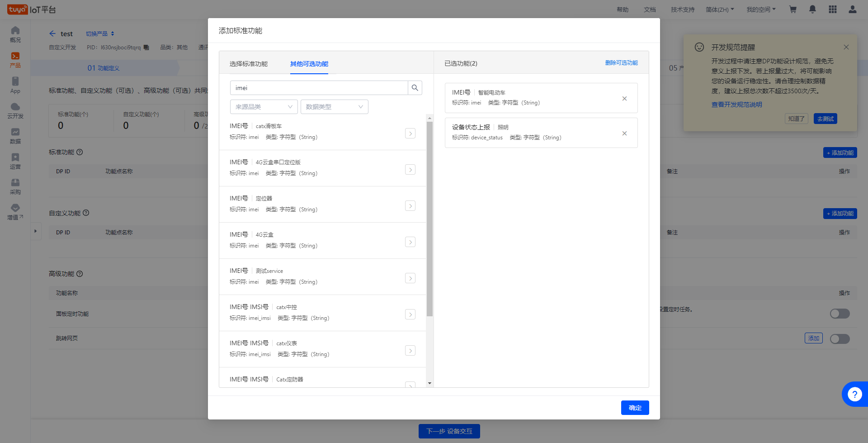The image size is (868, 443).
Task: Open the 数据类型 dropdown
Action: click(334, 107)
